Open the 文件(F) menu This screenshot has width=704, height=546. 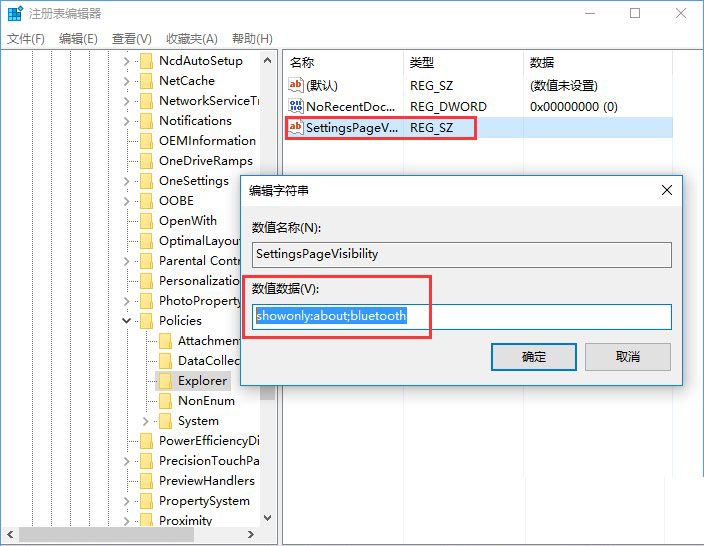pyautogui.click(x=26, y=38)
